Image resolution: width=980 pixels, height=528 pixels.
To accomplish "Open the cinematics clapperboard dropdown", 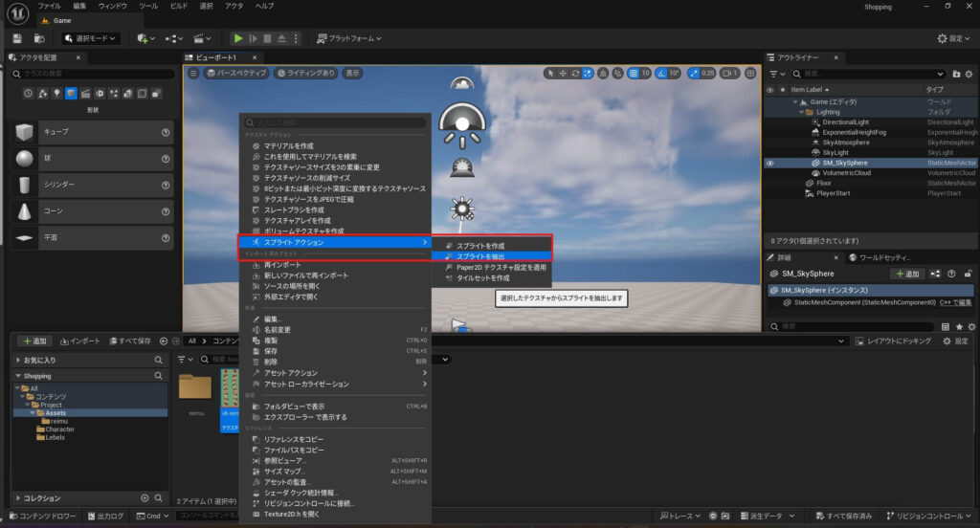I will coord(202,38).
